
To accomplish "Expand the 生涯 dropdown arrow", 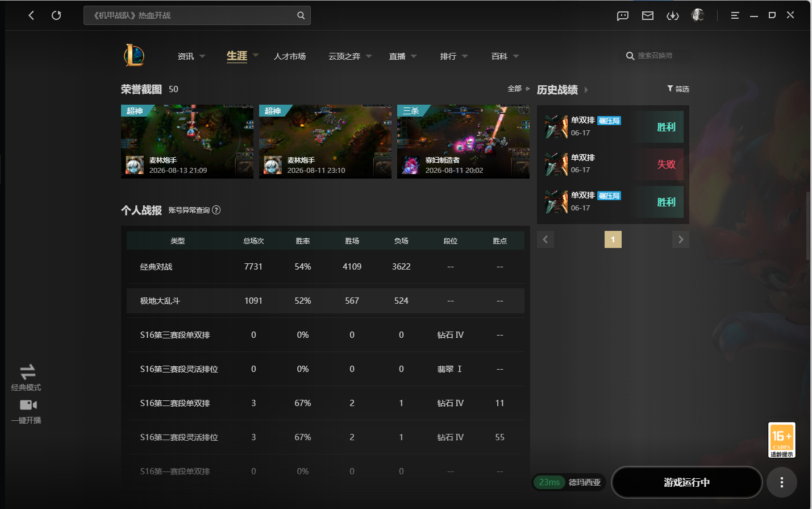I will tap(256, 55).
